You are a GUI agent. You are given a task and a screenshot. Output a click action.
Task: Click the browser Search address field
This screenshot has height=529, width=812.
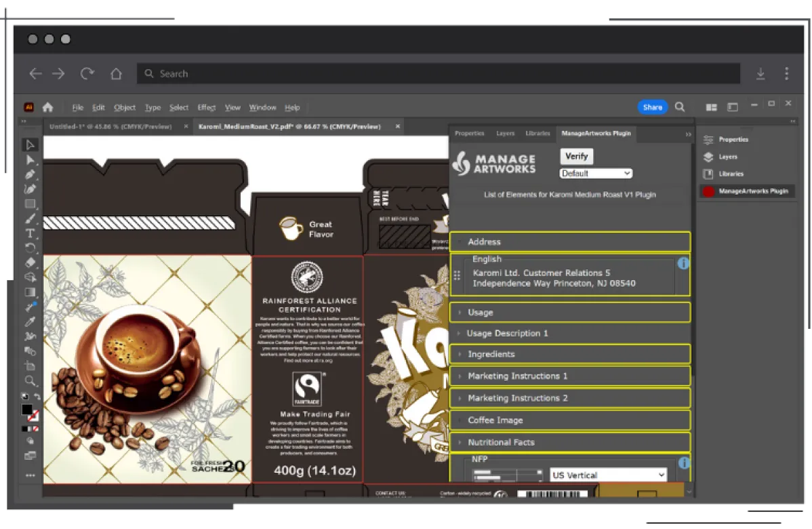(438, 73)
